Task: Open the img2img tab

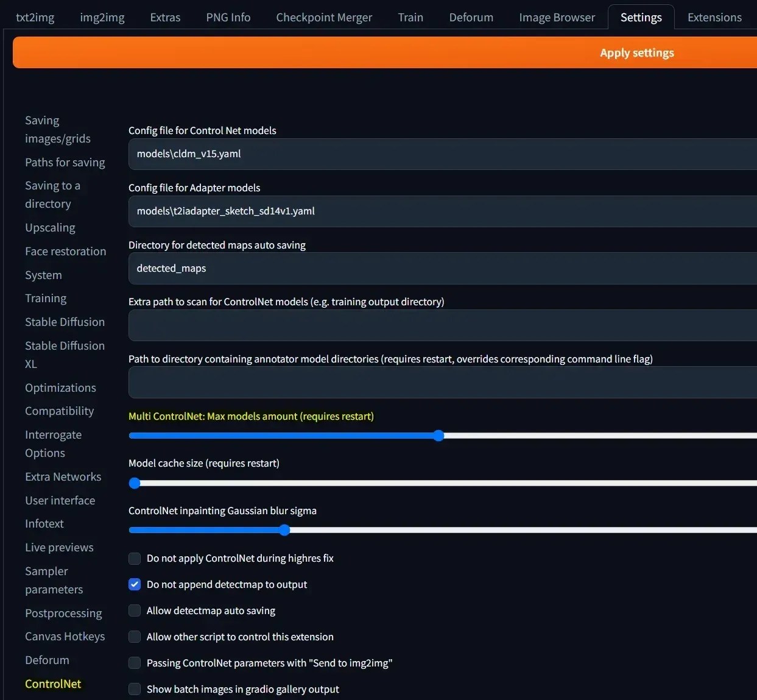Action: coord(102,17)
